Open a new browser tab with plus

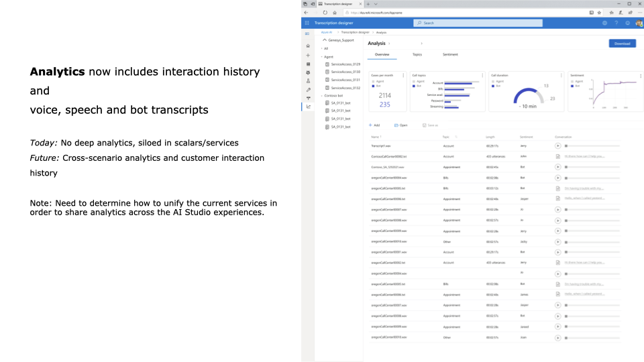[368, 4]
